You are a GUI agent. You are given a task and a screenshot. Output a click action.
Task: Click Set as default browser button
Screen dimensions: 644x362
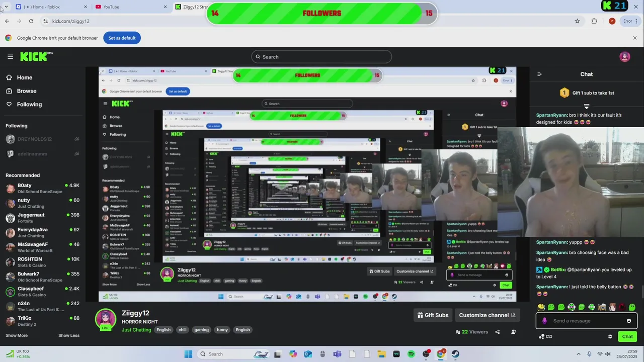pos(122,38)
